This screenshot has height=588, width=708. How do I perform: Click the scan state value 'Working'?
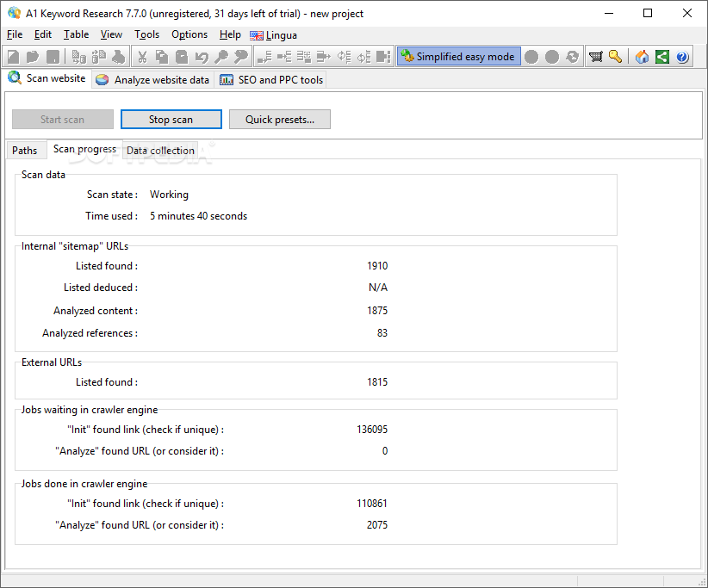point(170,195)
